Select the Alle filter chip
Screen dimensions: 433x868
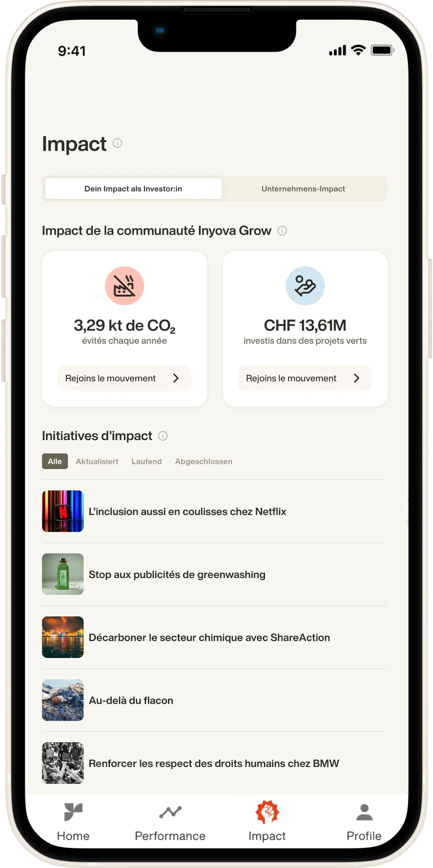pos(55,461)
